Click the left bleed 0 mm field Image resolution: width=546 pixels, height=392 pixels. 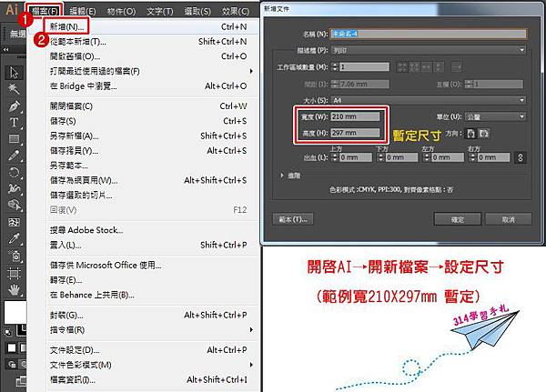click(x=448, y=157)
